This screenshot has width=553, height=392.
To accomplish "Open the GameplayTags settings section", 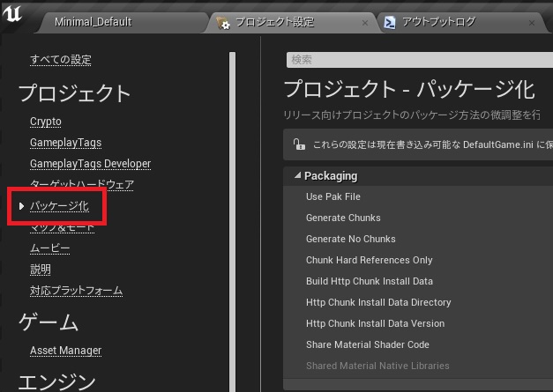I will (x=65, y=143).
